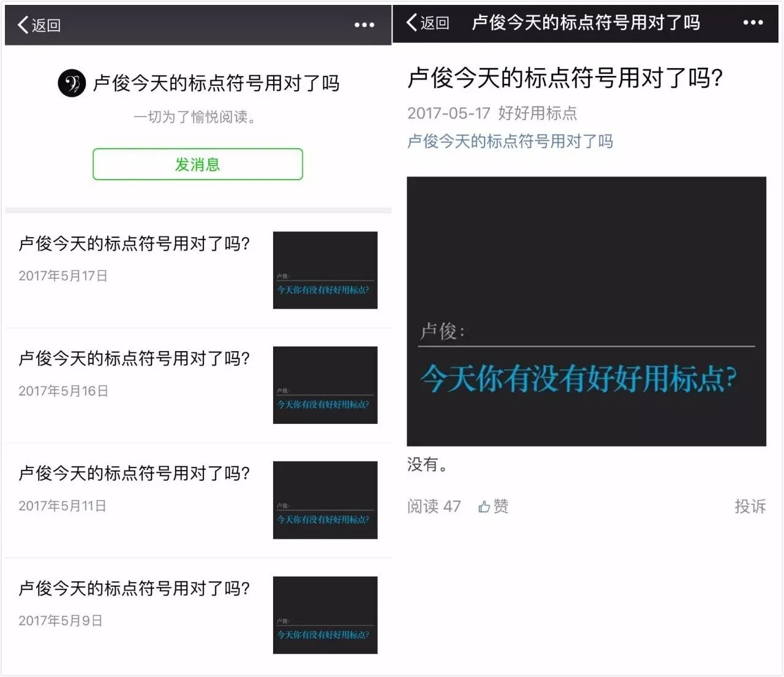This screenshot has height=677, width=784.
Task: Tap the 好好用标点 author label
Action: tap(537, 113)
